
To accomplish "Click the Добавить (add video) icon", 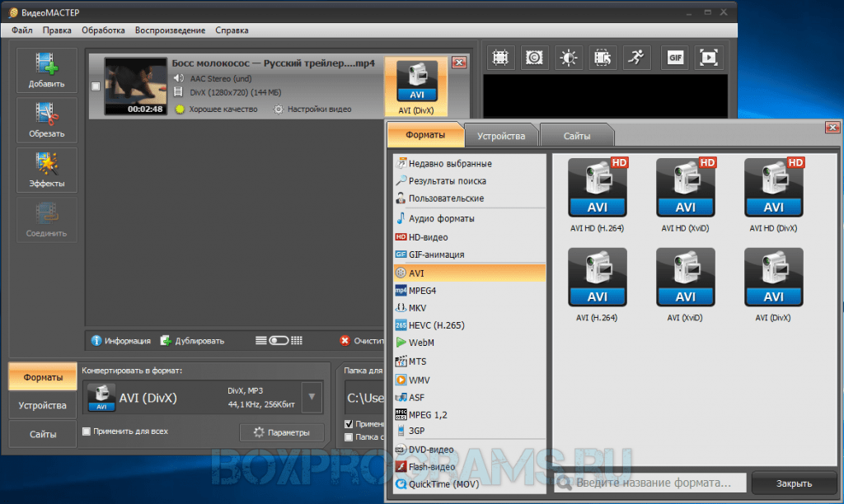I will [x=46, y=70].
